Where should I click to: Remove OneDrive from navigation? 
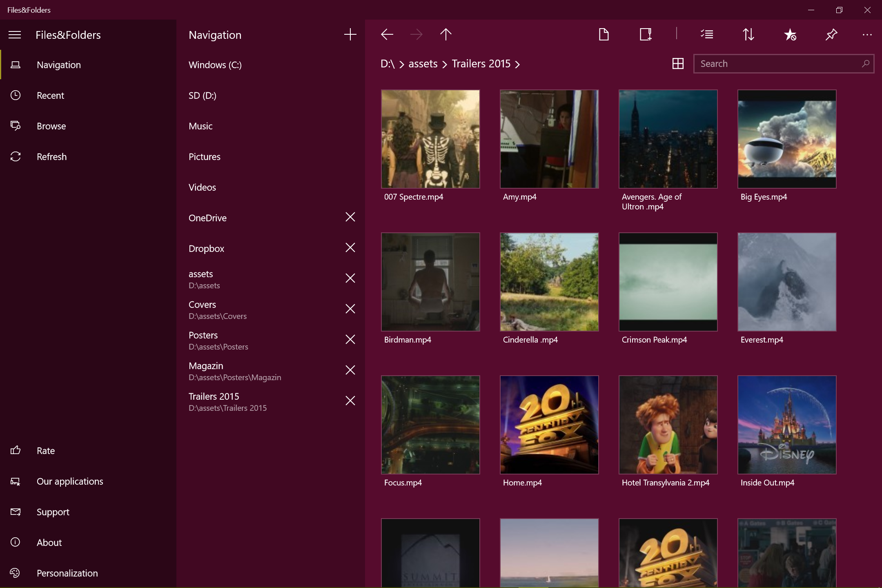point(350,217)
